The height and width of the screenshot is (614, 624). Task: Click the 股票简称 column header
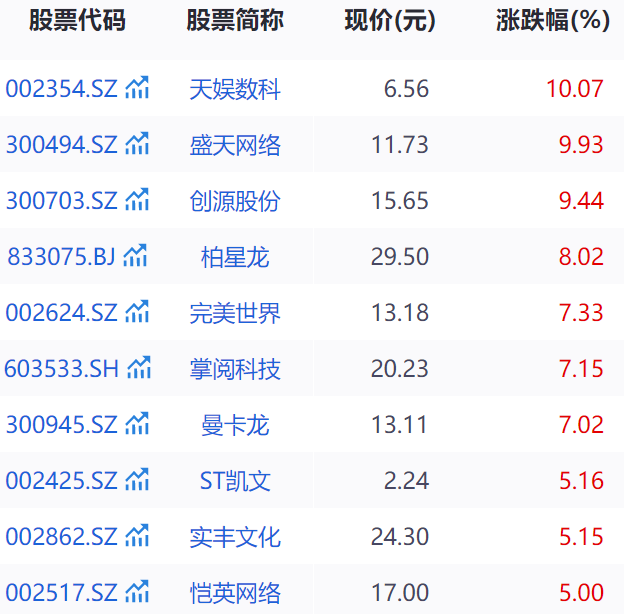[235, 20]
